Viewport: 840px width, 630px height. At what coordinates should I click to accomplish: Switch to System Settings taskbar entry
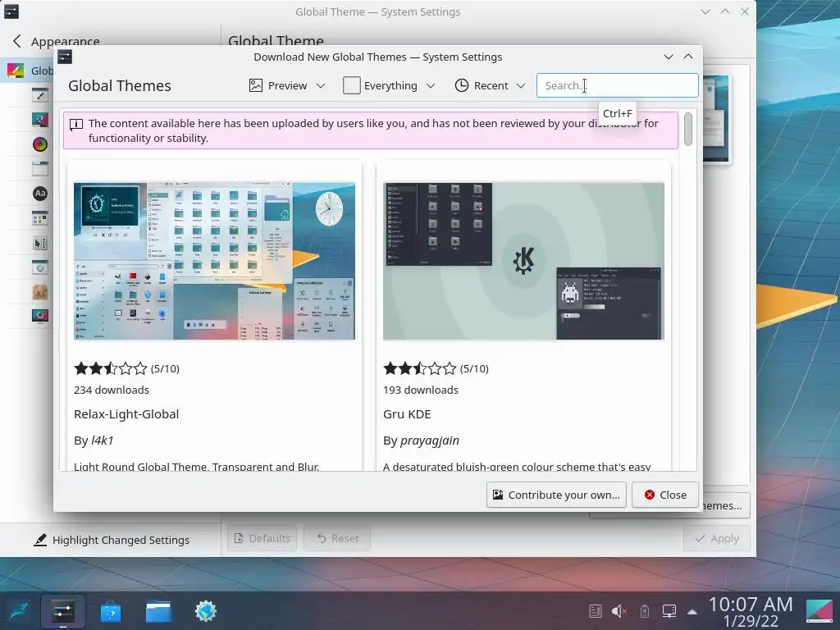pos(62,611)
